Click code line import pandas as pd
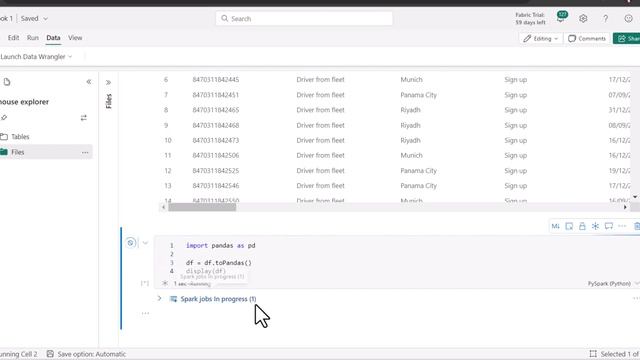The height and width of the screenshot is (360, 640). pyautogui.click(x=220, y=246)
